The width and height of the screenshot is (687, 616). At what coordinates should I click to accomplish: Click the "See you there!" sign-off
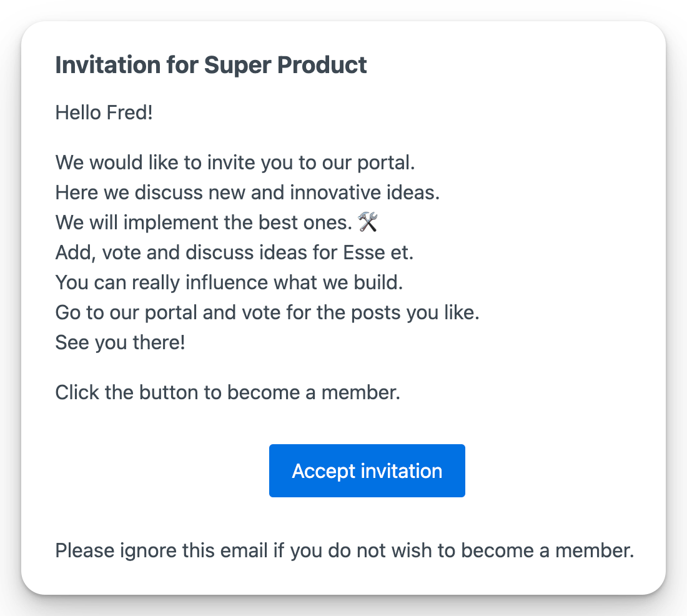coord(120,342)
